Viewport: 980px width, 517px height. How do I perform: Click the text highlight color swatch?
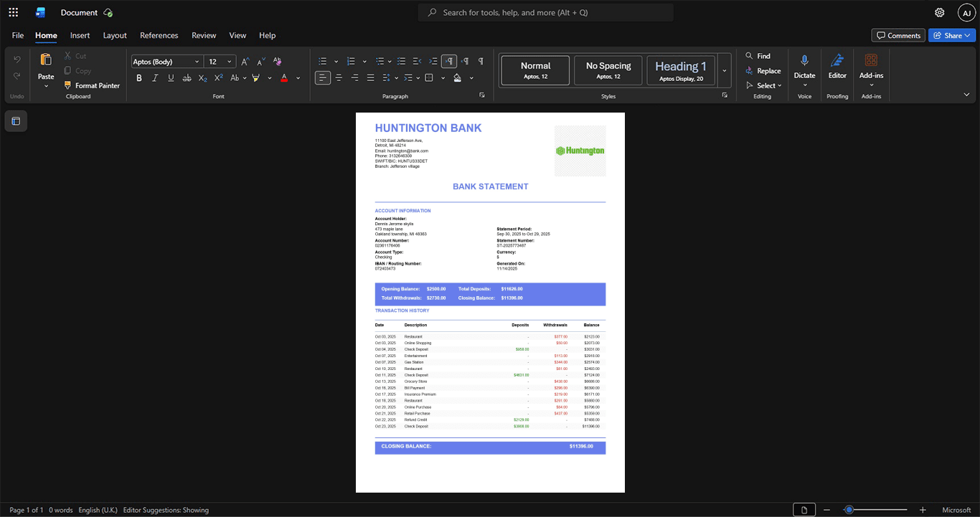coord(255,77)
